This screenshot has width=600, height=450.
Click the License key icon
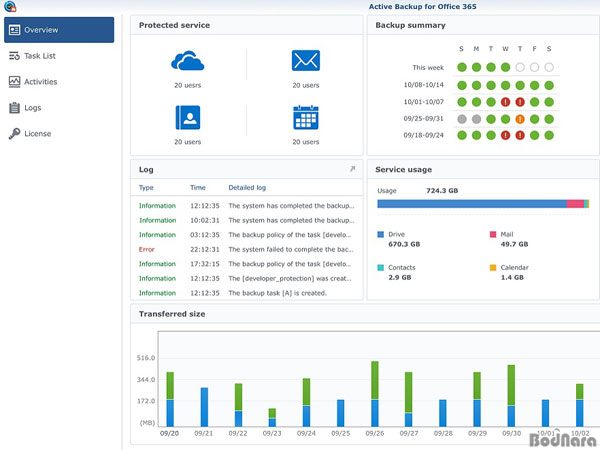(x=15, y=134)
